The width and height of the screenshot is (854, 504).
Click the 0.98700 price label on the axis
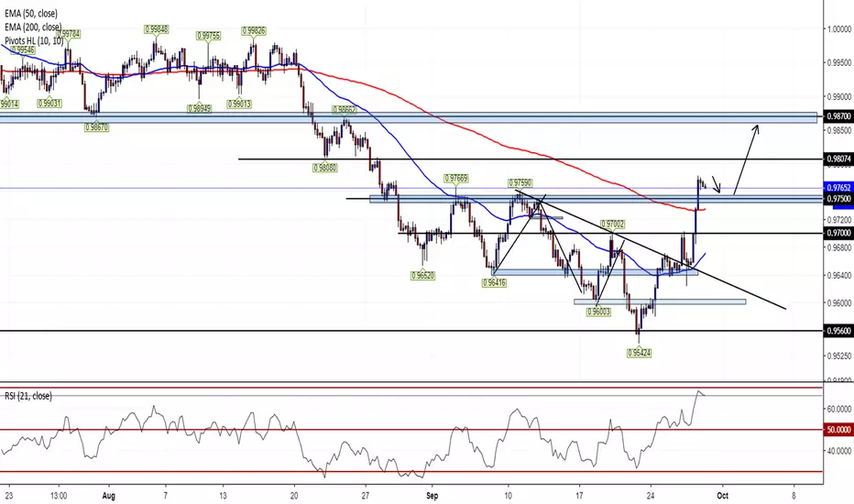838,116
